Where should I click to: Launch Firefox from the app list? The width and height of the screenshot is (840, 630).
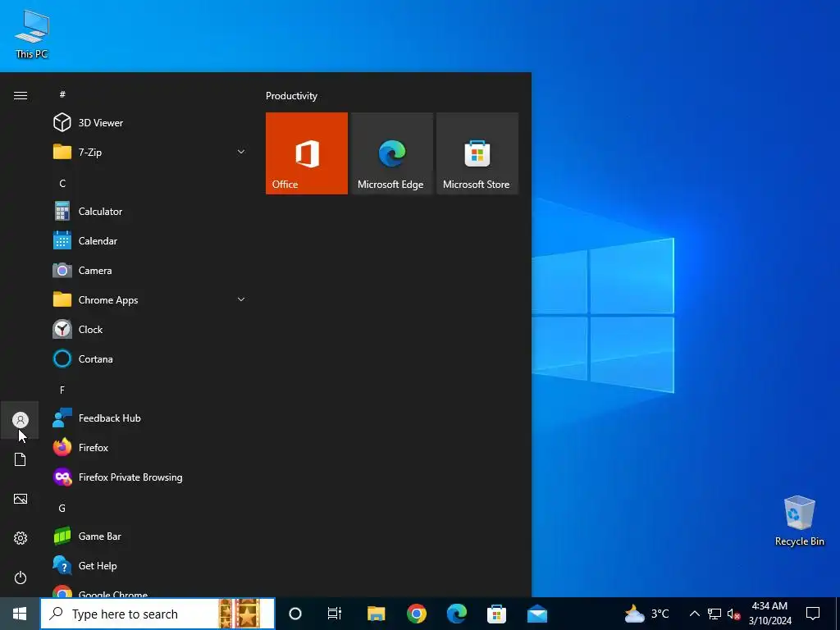click(x=149, y=447)
